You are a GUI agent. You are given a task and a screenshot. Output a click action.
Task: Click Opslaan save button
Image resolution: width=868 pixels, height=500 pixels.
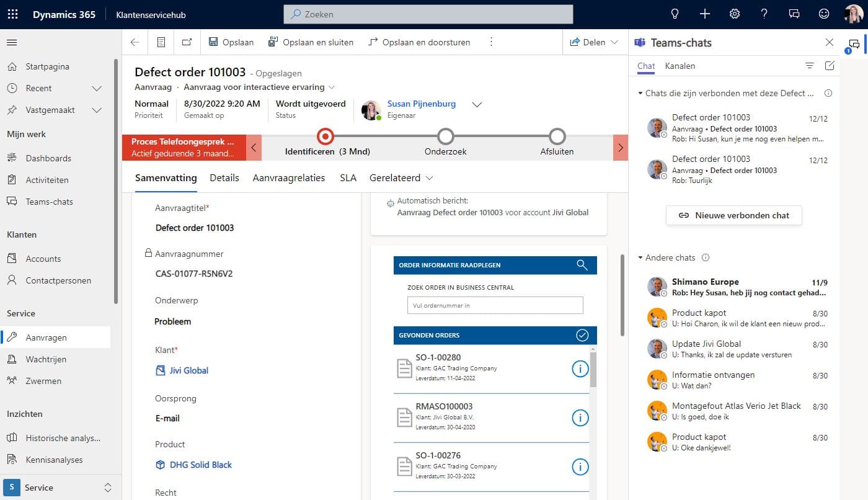[x=231, y=42]
